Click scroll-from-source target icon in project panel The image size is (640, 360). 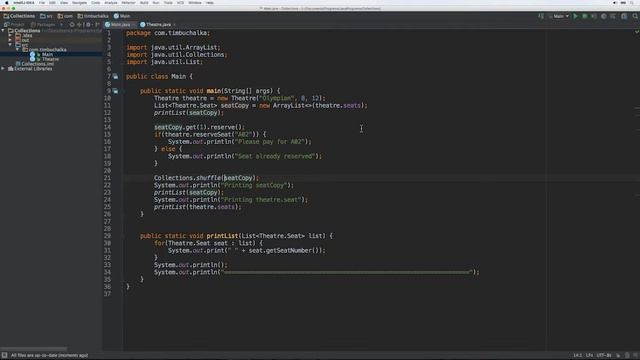(72, 24)
